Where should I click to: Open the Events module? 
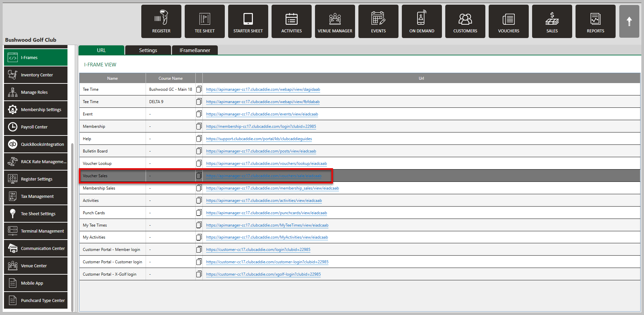[378, 21]
